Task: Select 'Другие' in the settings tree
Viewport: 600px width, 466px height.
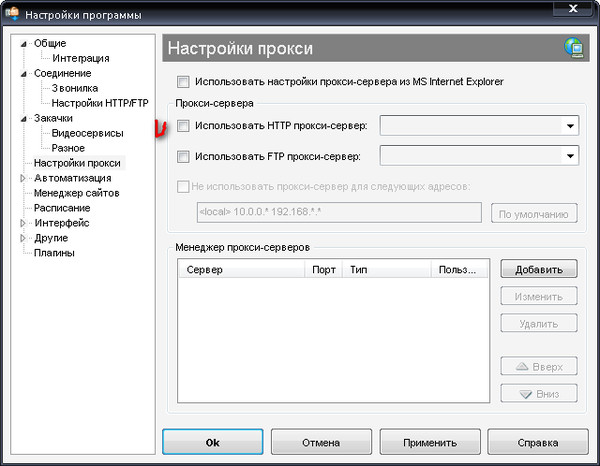Action: [51, 238]
